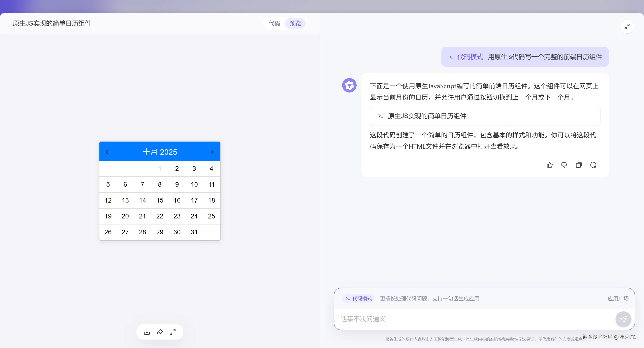Click the 十月 2025 calendar title
Image resolution: width=644 pixels, height=348 pixels.
pos(160,152)
